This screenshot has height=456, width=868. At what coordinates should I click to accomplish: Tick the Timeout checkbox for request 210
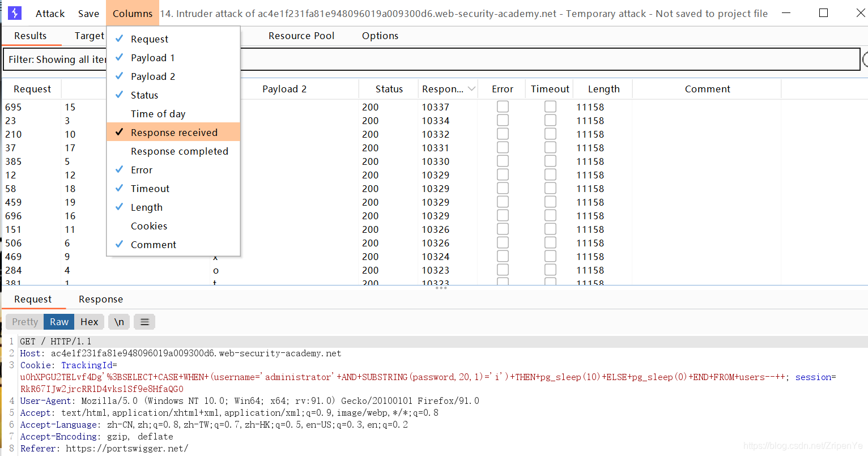(x=550, y=134)
